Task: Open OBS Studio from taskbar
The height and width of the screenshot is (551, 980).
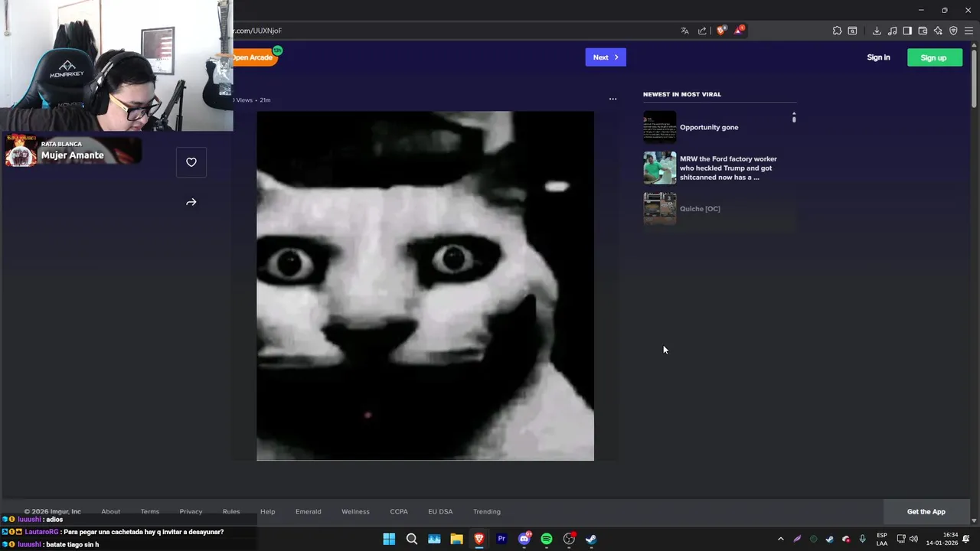Action: 569,539
